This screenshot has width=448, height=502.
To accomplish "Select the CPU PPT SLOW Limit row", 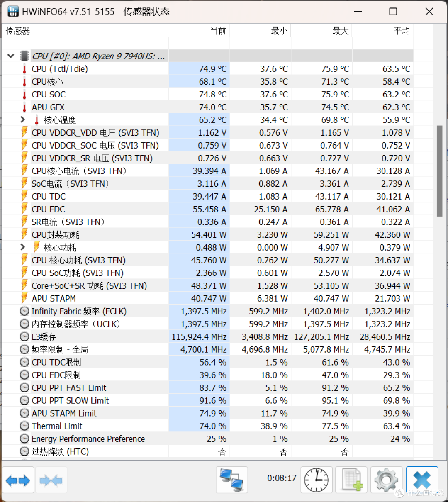I will (208, 400).
